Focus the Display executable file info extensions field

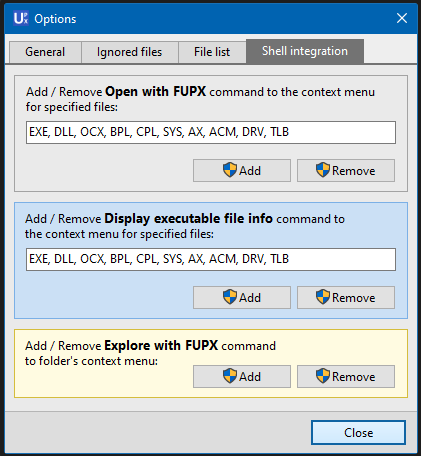tap(211, 259)
